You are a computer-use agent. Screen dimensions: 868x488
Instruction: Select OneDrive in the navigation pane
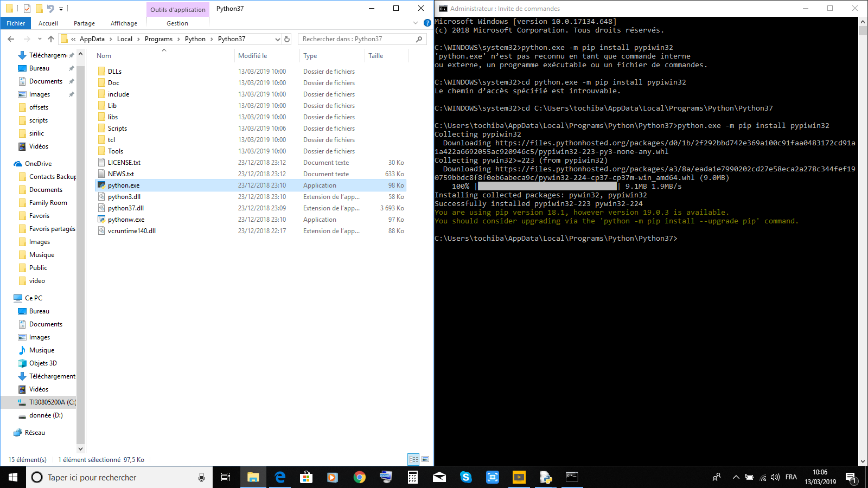coord(38,164)
